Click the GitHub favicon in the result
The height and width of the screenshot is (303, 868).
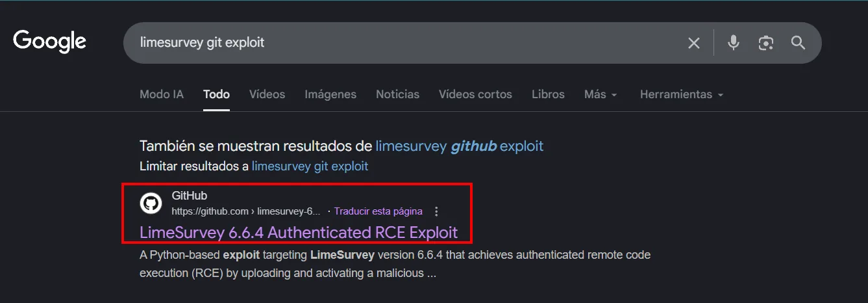151,204
